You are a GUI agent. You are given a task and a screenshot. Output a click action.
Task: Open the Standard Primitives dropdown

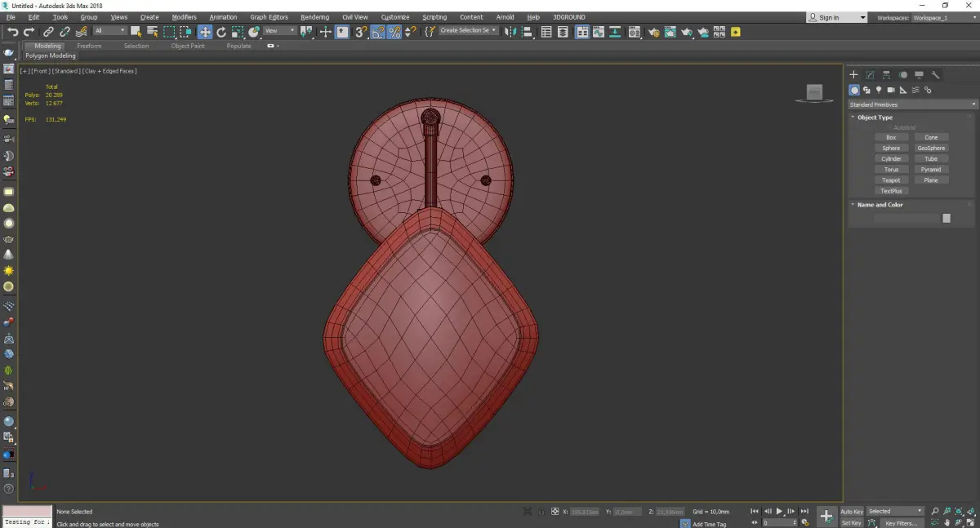pyautogui.click(x=912, y=104)
